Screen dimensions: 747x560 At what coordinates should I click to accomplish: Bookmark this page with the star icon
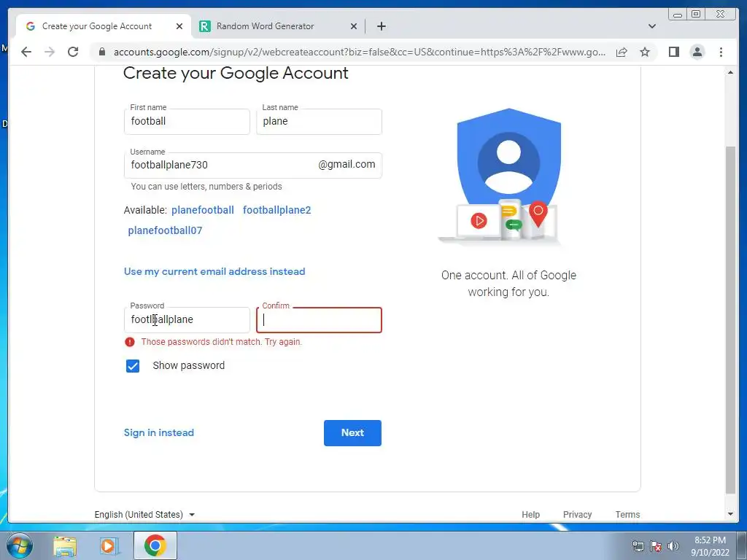(x=645, y=52)
